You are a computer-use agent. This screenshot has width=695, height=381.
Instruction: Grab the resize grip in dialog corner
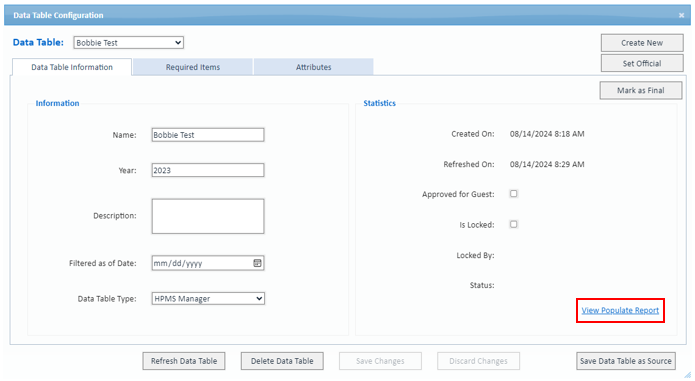tap(687, 375)
